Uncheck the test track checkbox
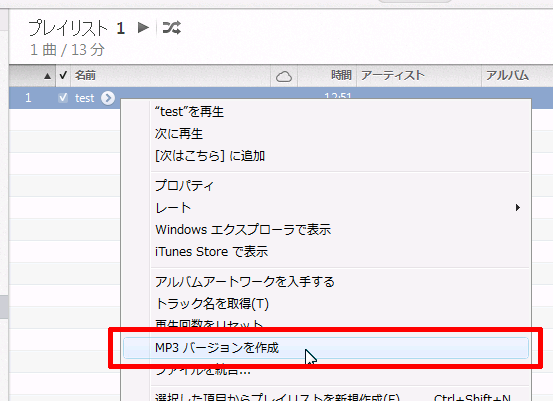Viewport: 553px width, 401px height. click(63, 98)
